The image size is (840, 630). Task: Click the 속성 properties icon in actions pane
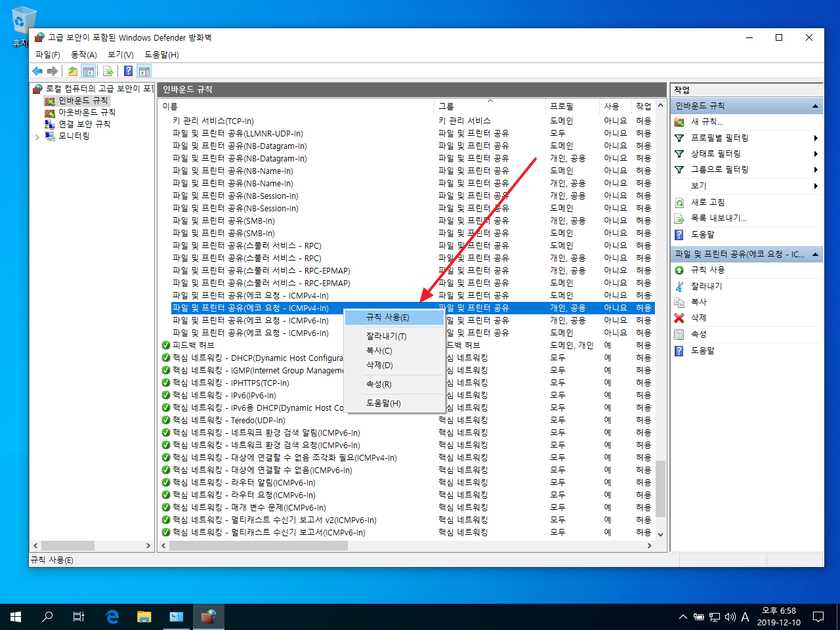click(x=679, y=335)
